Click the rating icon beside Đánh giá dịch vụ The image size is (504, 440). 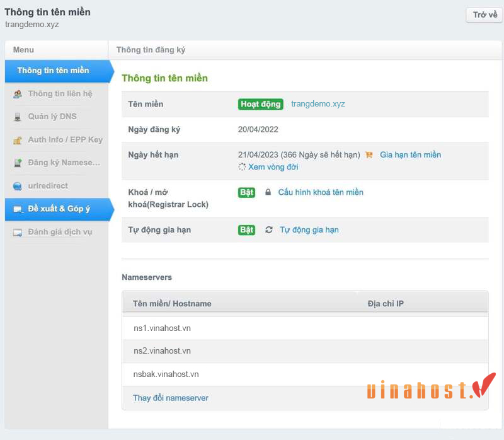tap(18, 233)
